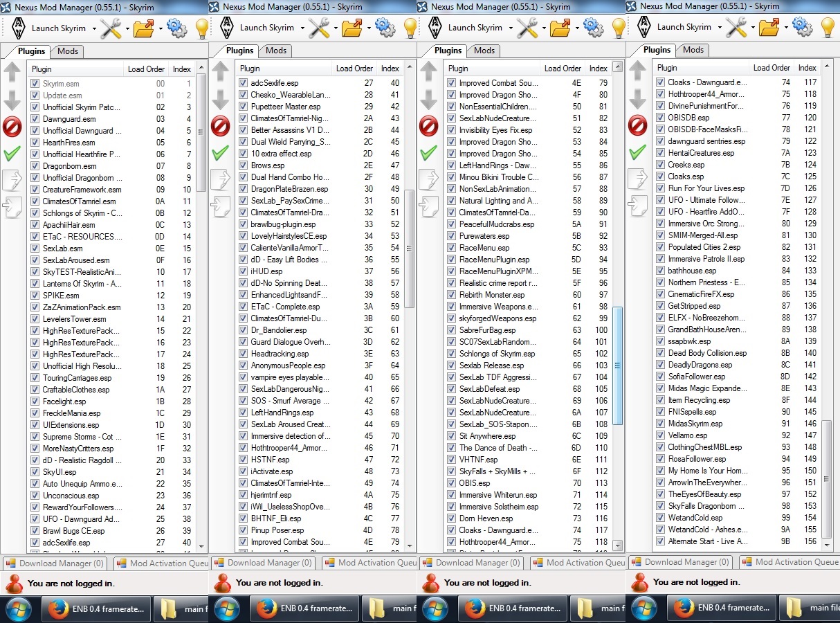The height and width of the screenshot is (623, 840).
Task: Open Mod Activation Queue tab in rightmost window
Action: (789, 562)
